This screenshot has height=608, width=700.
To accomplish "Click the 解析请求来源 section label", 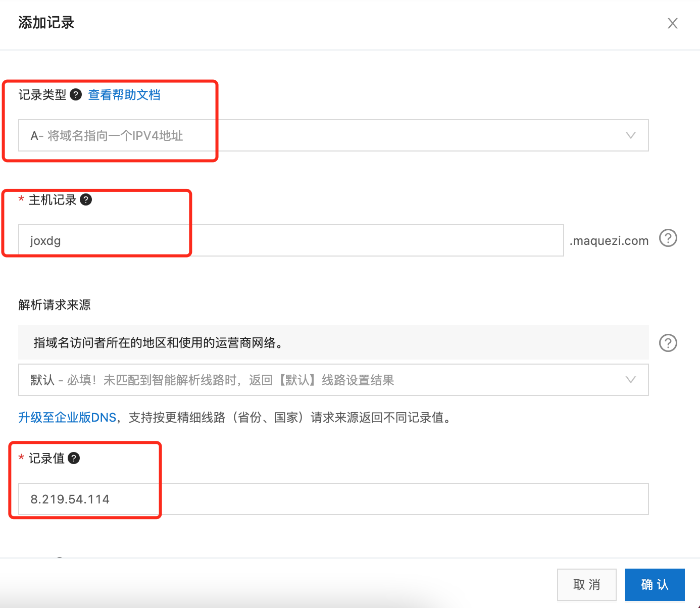I will (x=55, y=305).
